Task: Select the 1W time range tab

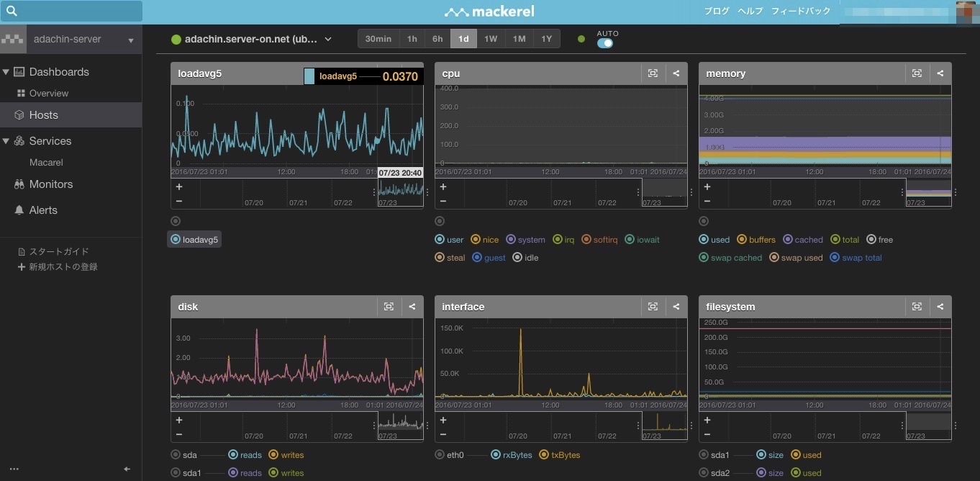Action: click(x=490, y=39)
